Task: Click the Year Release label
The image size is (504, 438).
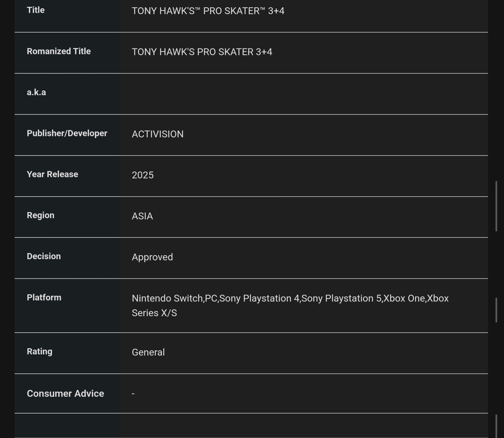Action: point(52,174)
